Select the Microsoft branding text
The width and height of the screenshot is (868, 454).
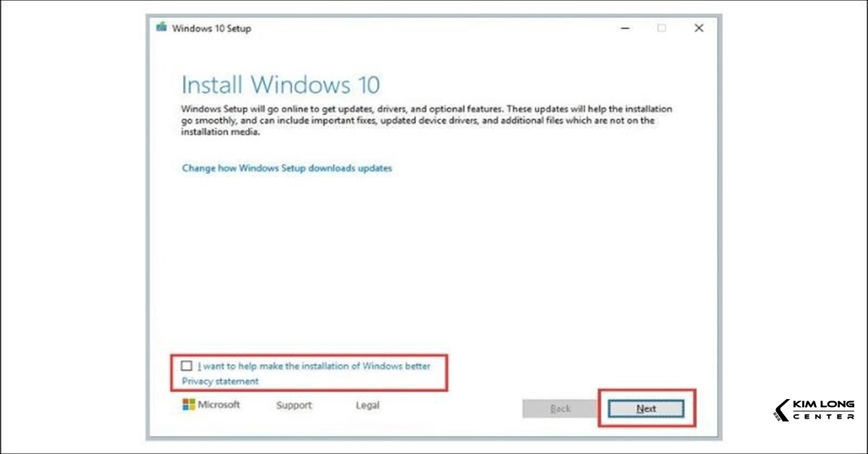click(x=219, y=405)
